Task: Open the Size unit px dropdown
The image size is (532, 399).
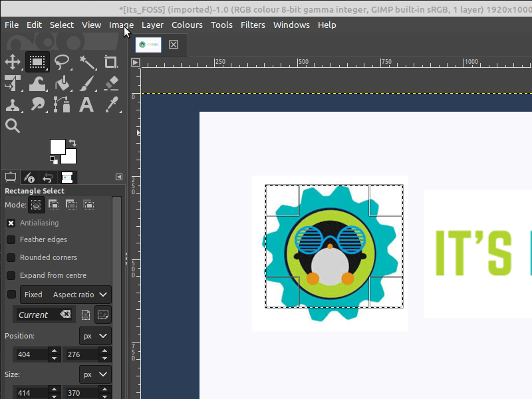Action: (x=95, y=374)
